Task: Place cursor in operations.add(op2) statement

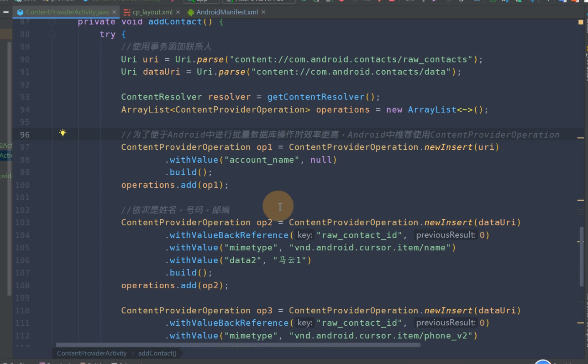Action: pos(174,285)
